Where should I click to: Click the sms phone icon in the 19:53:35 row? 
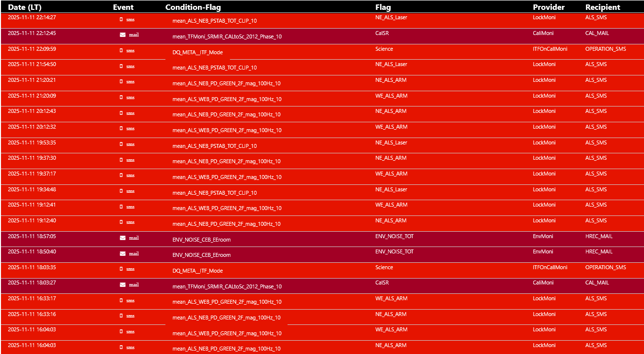121,144
